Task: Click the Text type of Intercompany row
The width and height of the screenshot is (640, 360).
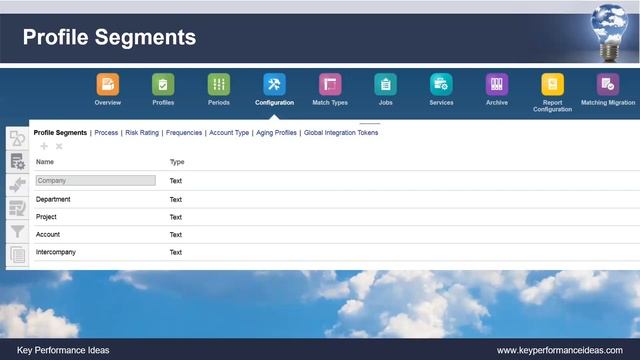Action: click(176, 252)
